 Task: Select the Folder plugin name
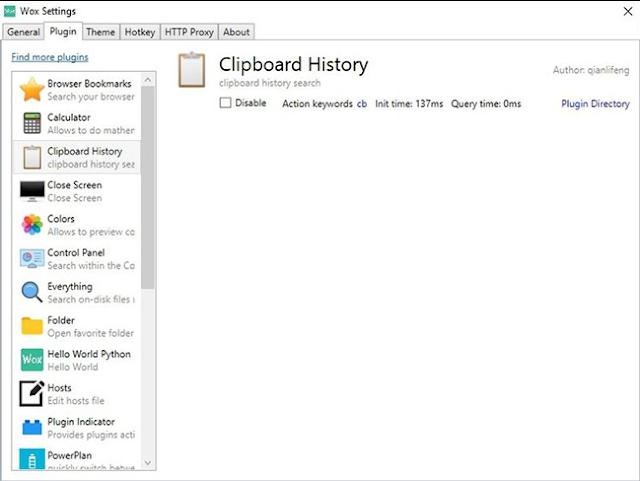[x=61, y=320]
